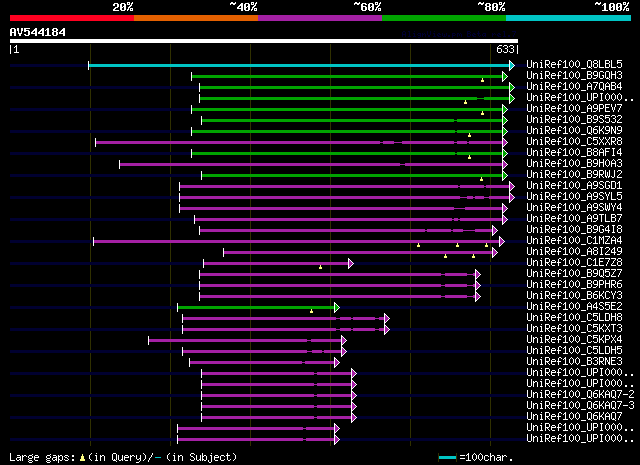This screenshot has height=465, width=640.
Task: Click the UniRef100_B9PHR6 label
Action: [x=574, y=285]
